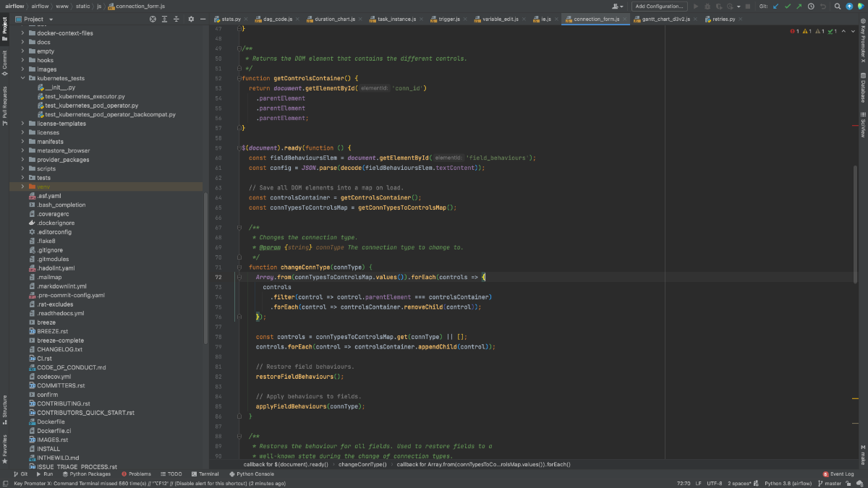The width and height of the screenshot is (868, 488).
Task: Open Python Packages tool window
Action: coord(86,474)
